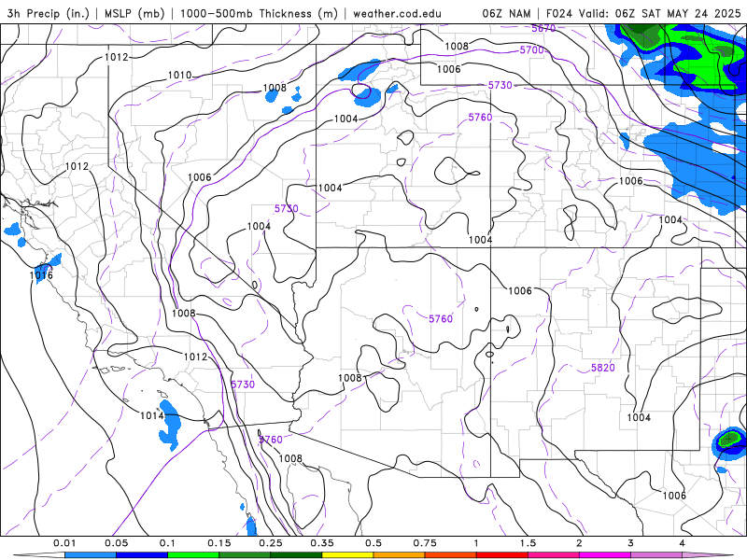Click the purple 5670 thickness label
This screenshot has height=560, width=747.
543,28
